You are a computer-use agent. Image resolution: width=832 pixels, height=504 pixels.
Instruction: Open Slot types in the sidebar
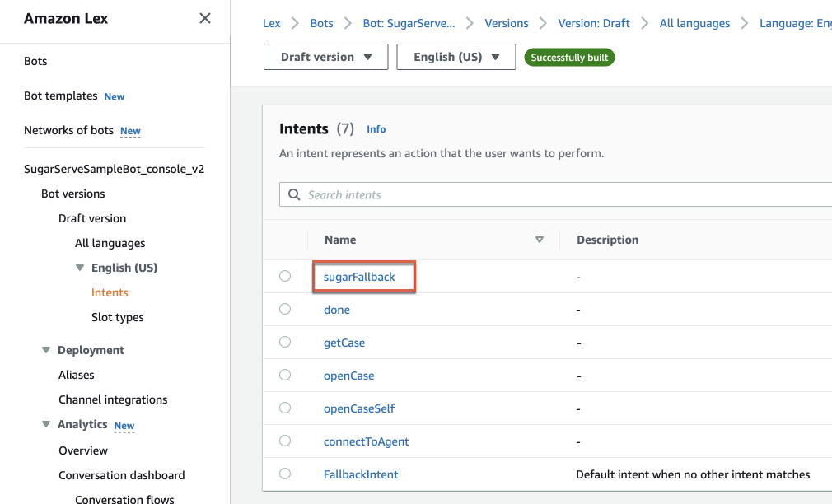[117, 317]
